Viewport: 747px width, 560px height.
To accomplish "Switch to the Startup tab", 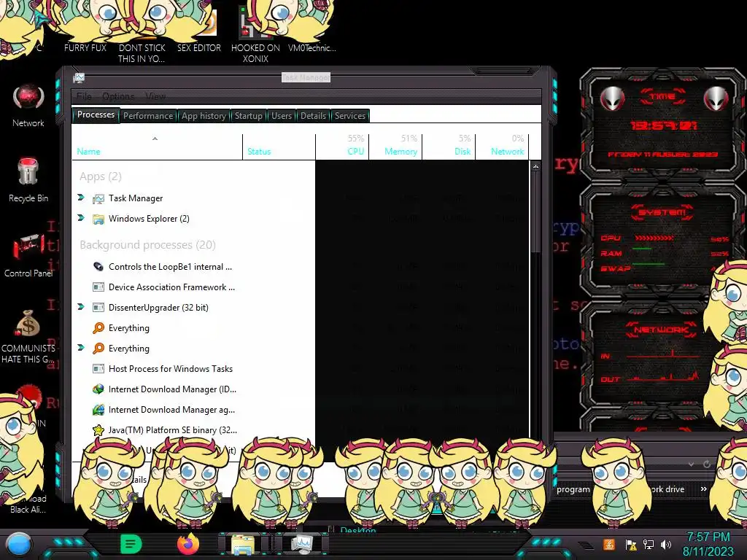I will click(x=248, y=116).
